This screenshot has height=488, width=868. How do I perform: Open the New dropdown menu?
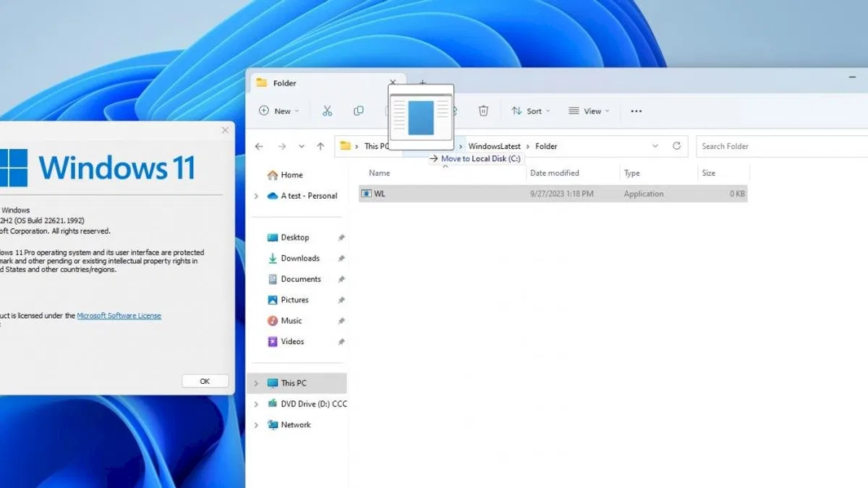point(279,111)
